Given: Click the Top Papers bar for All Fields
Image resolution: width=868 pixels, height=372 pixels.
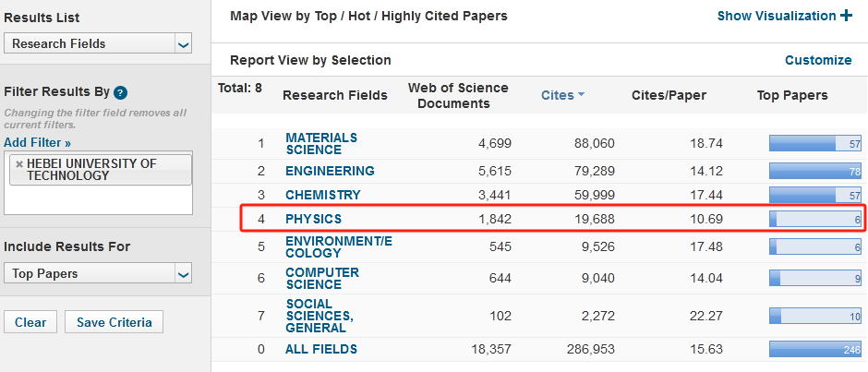Looking at the screenshot, I should [815, 349].
